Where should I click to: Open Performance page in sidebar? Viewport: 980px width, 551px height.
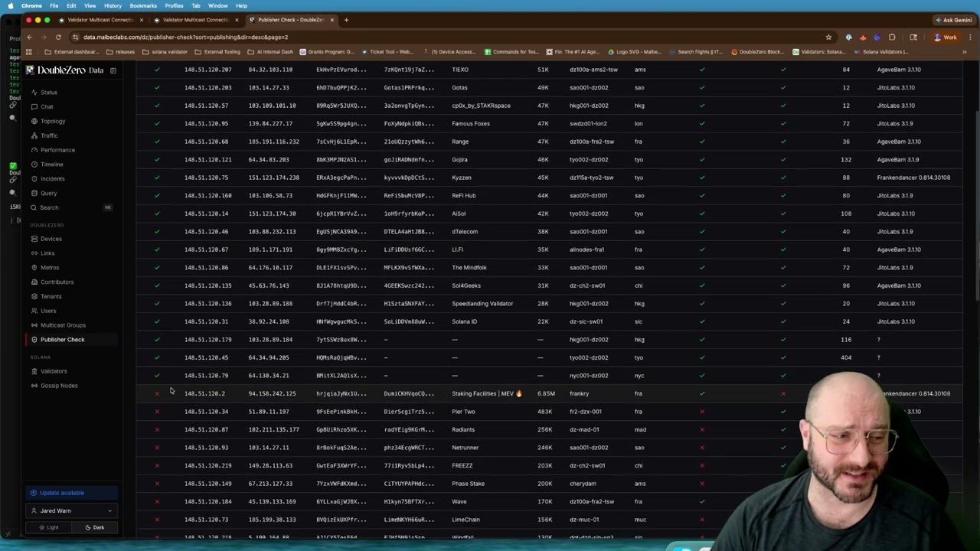[x=57, y=150]
